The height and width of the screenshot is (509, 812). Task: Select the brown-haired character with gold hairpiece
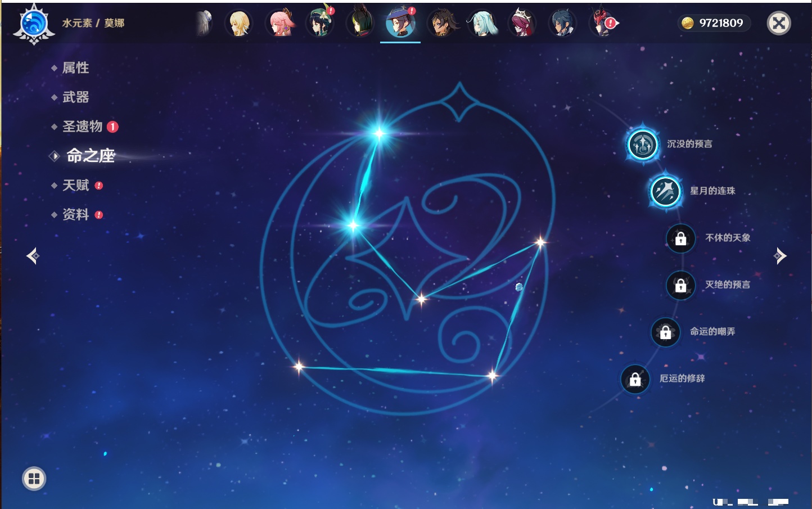pyautogui.click(x=441, y=23)
